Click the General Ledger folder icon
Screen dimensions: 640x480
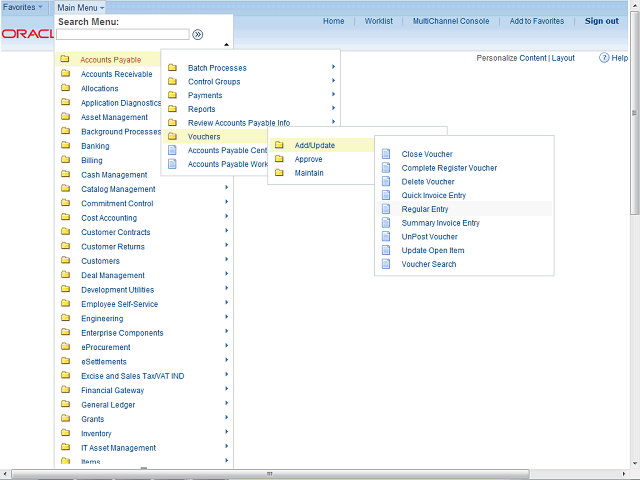[65, 405]
